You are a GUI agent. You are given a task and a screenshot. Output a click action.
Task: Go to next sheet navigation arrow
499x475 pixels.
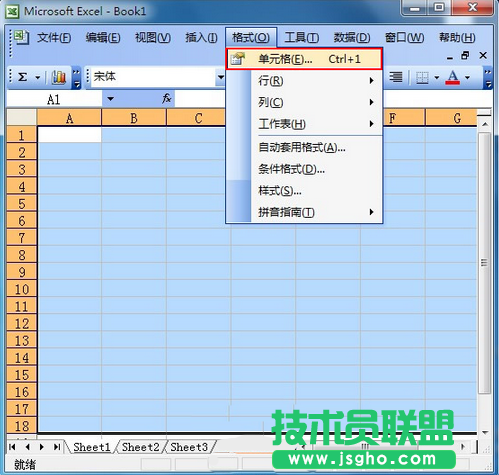42,447
